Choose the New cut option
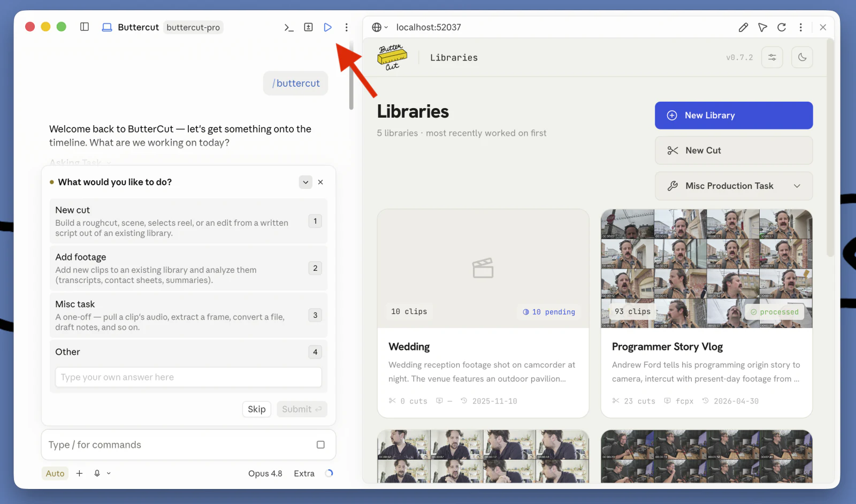Viewport: 856px width, 504px height. (188, 221)
